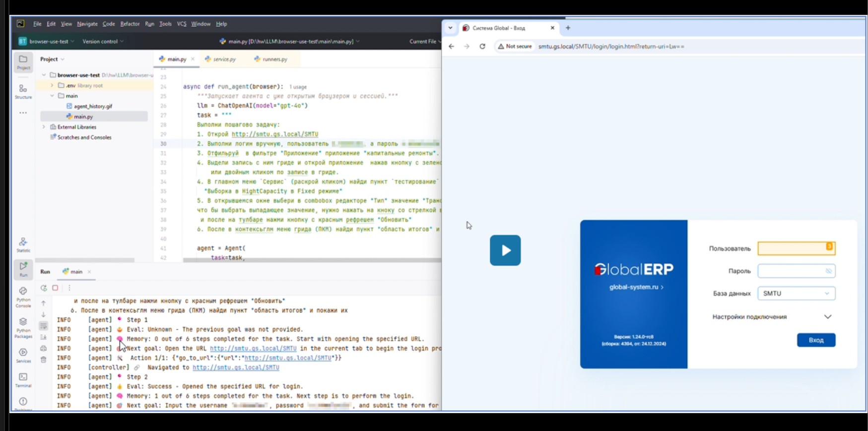Open the База данных SMTU dropdown
868x431 pixels.
(796, 293)
